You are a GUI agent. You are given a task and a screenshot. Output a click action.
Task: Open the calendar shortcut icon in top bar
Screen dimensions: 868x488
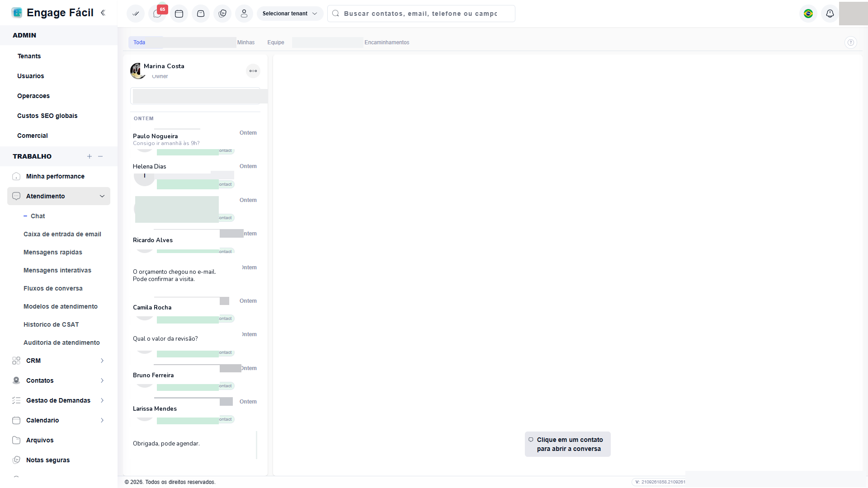[x=179, y=14]
